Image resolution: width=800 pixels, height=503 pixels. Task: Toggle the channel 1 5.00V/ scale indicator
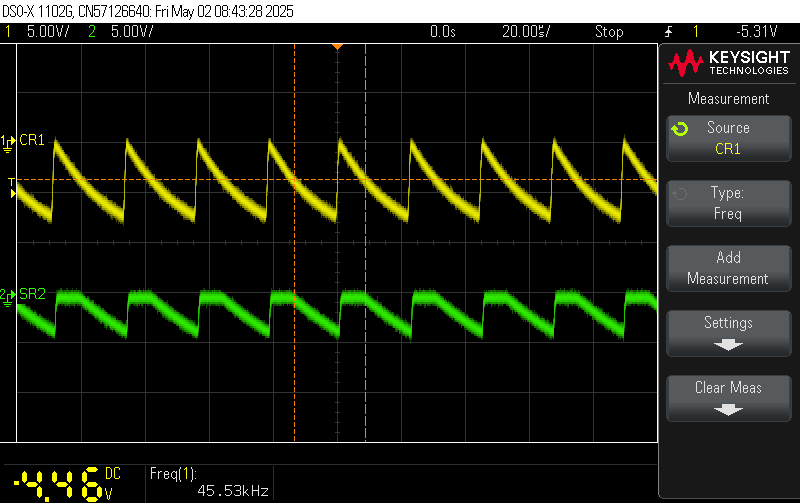(40, 32)
